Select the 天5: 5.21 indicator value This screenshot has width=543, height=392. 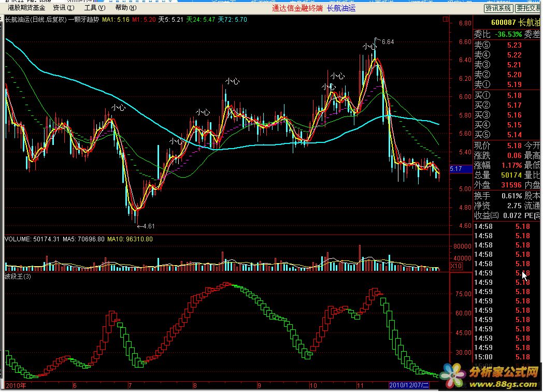(171, 20)
